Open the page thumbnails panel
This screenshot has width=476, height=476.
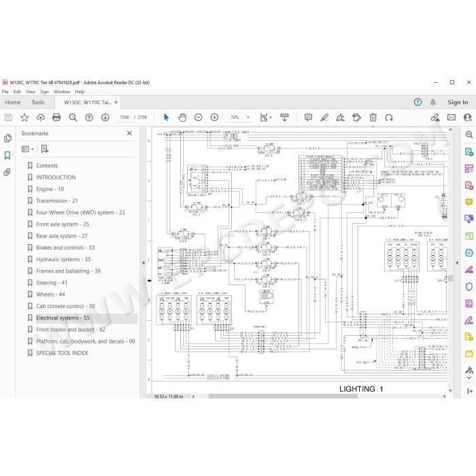[7, 139]
